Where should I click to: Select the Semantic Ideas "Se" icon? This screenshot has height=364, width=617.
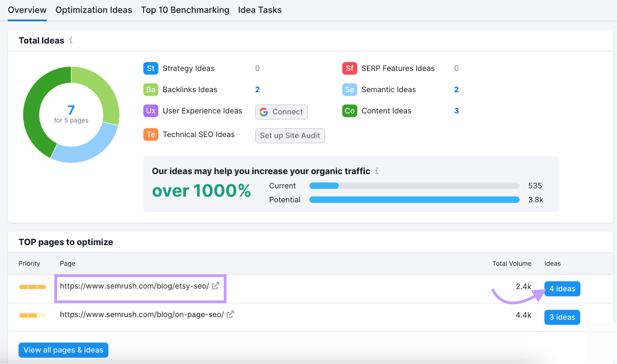(x=349, y=89)
